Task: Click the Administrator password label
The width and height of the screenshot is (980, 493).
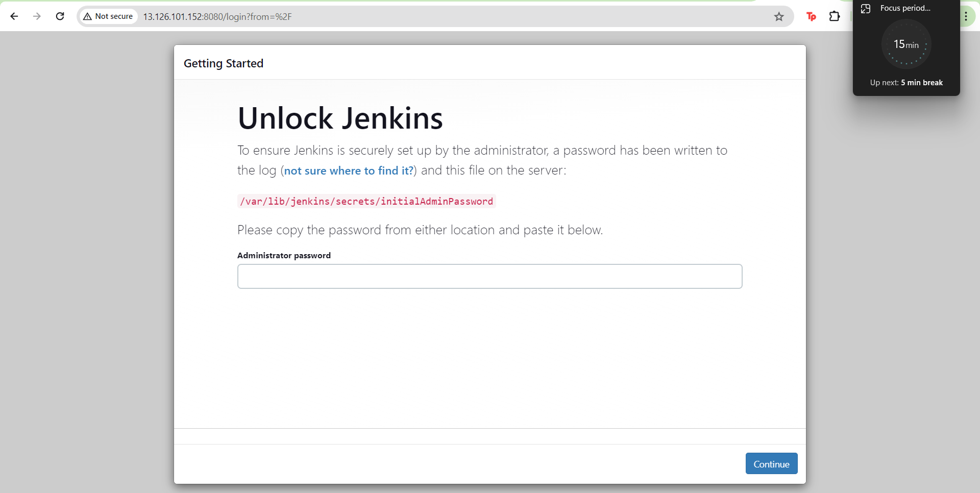Action: point(284,255)
